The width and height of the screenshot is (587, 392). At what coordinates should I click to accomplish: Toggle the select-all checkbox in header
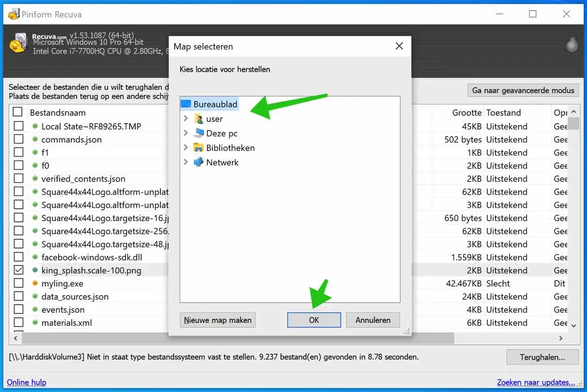coord(18,112)
